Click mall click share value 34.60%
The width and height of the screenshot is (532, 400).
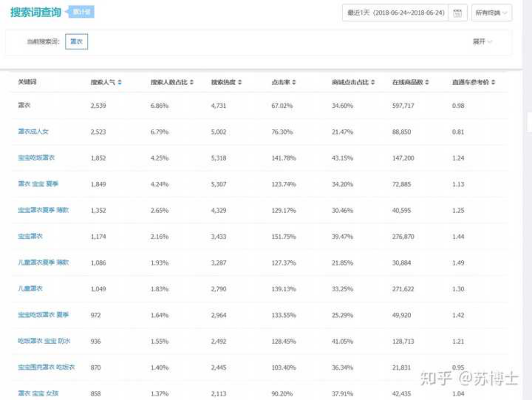(x=342, y=106)
